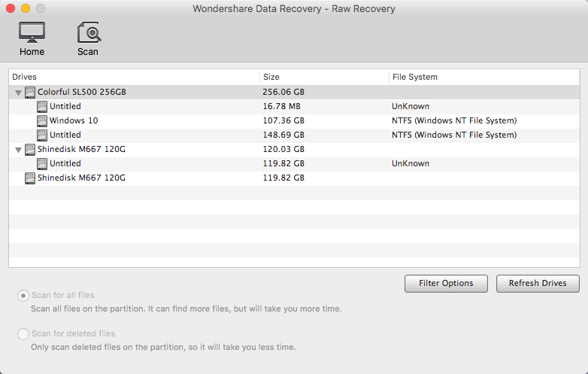The width and height of the screenshot is (588, 374).
Task: Select the Shinedisk M667 120G 120.03 GB drive name
Action: (x=81, y=149)
